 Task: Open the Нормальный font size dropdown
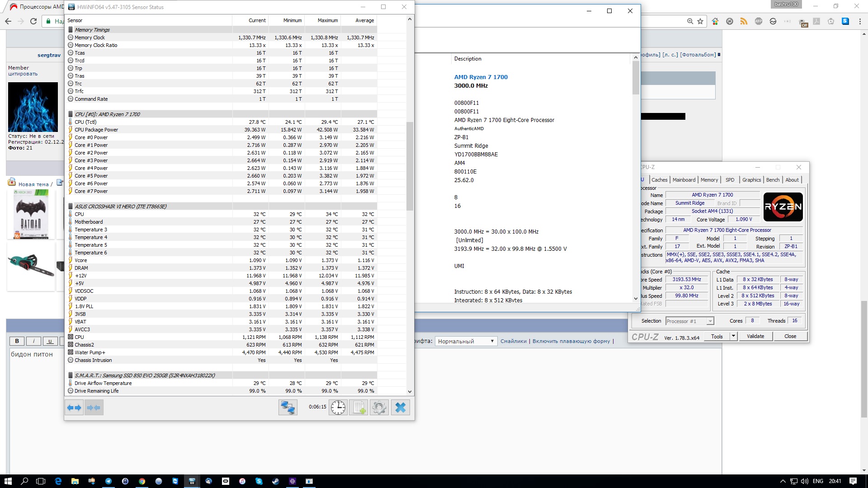pyautogui.click(x=466, y=342)
